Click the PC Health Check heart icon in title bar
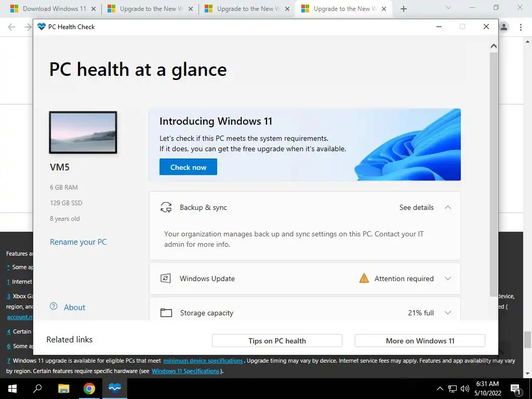This screenshot has height=399, width=532. pyautogui.click(x=42, y=26)
